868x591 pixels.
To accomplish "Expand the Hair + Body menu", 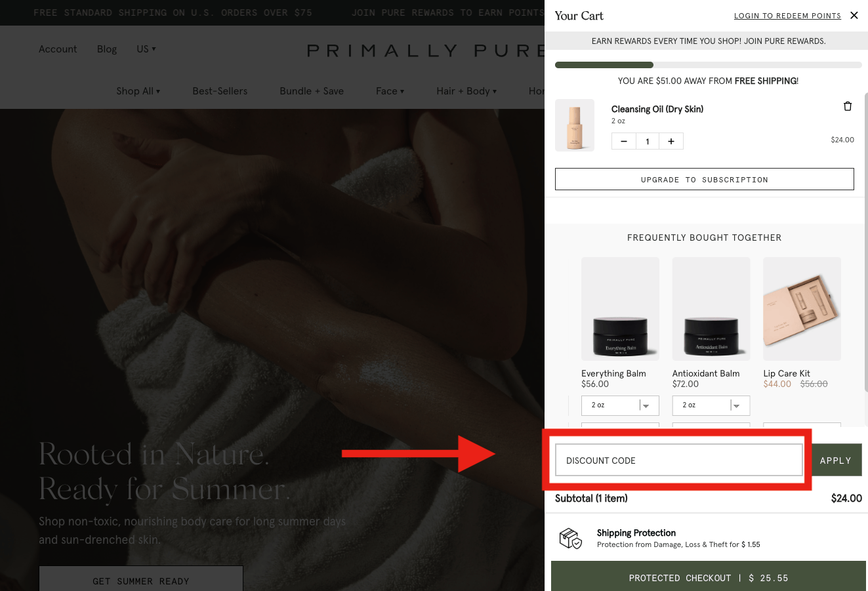I will point(466,91).
